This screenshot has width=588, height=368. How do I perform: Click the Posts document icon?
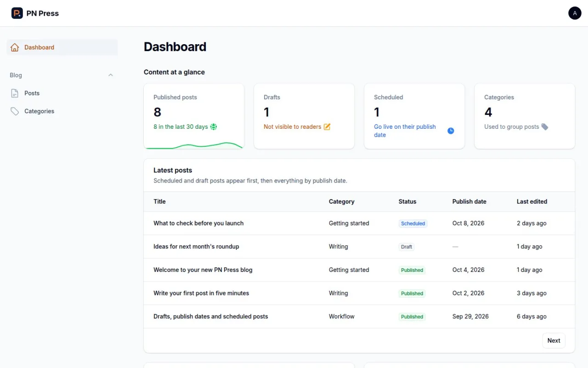[x=15, y=93]
